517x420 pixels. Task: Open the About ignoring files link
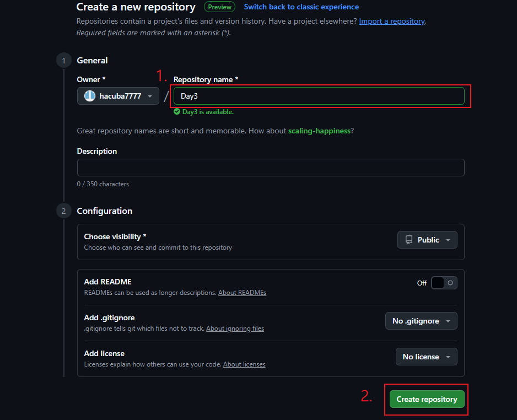(235, 329)
